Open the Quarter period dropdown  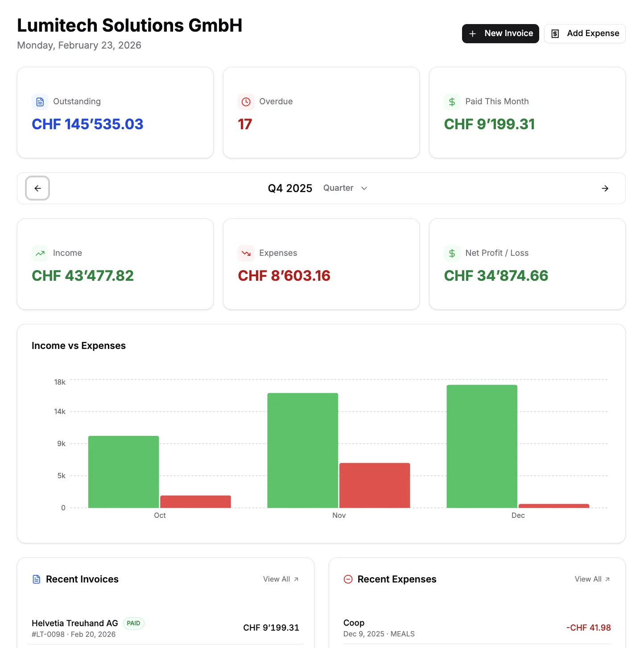pyautogui.click(x=345, y=188)
